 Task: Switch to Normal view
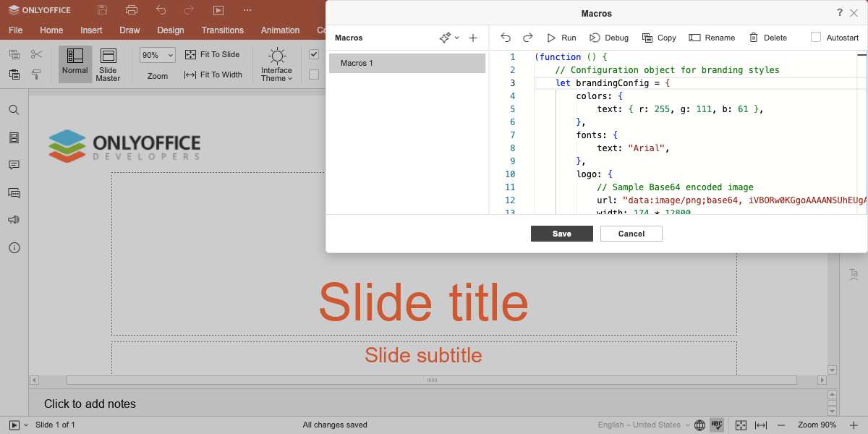[75, 64]
